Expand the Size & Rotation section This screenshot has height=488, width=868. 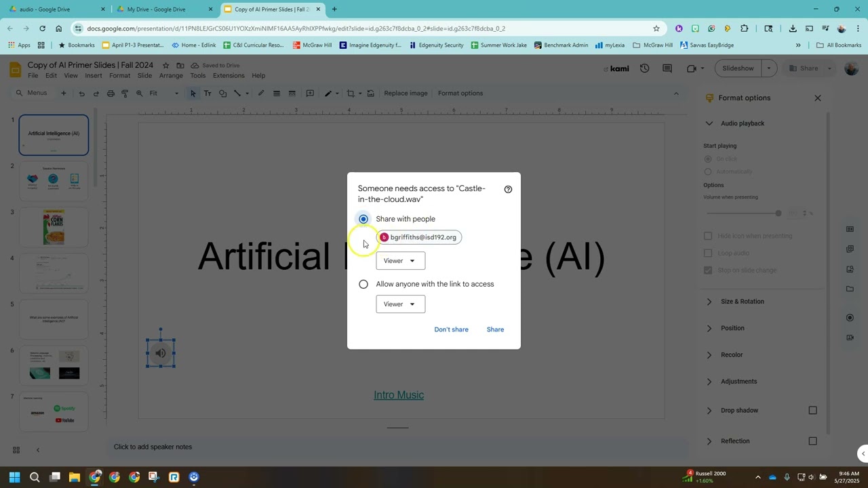click(709, 302)
